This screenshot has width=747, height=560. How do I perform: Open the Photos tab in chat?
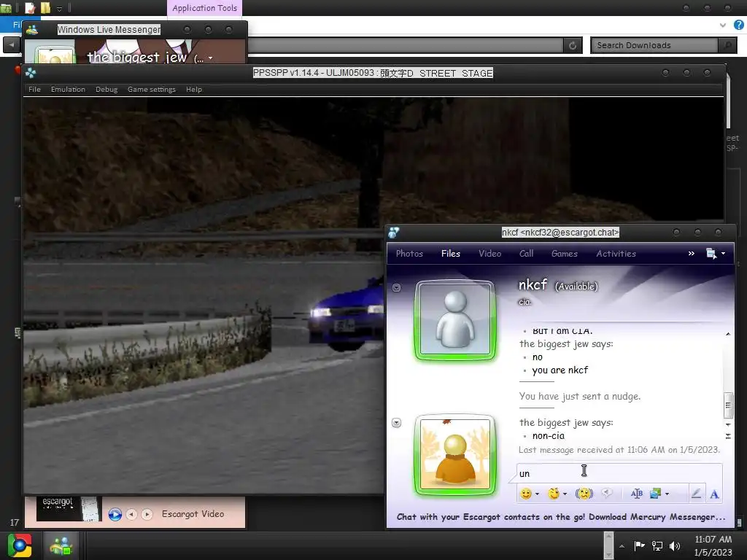[409, 254]
